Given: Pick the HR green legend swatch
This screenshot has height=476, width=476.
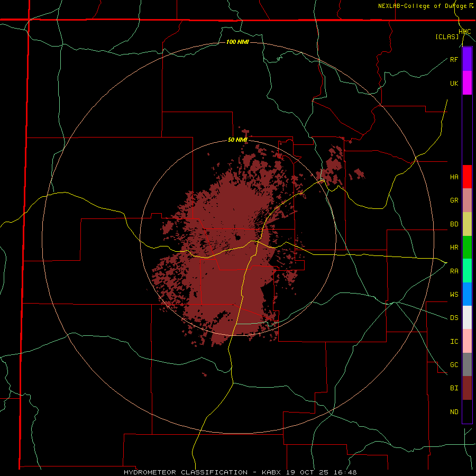Looking at the screenshot, I should coord(467,248).
